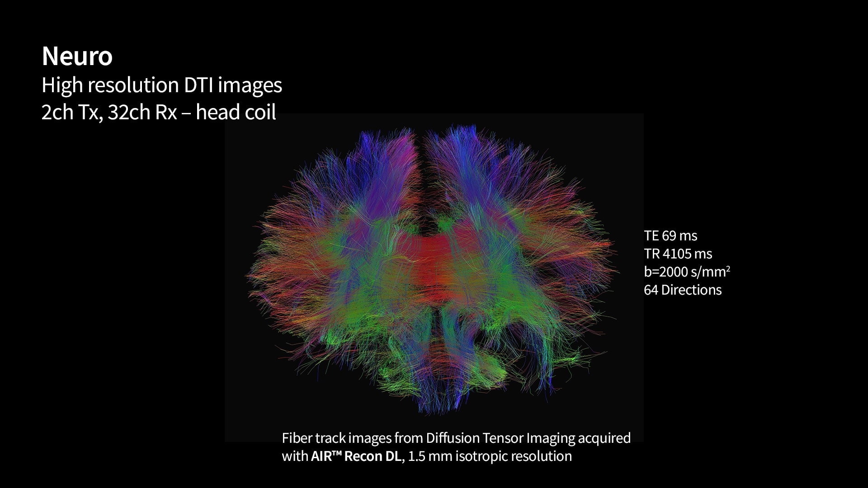The image size is (868, 488).
Task: Click the TE 69 ms parameter text
Action: tap(670, 236)
